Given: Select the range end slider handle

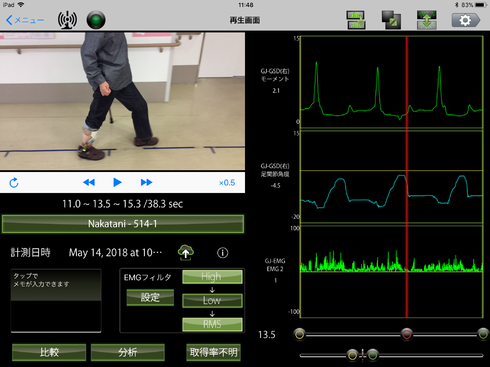Looking at the screenshot, I should (x=483, y=334).
